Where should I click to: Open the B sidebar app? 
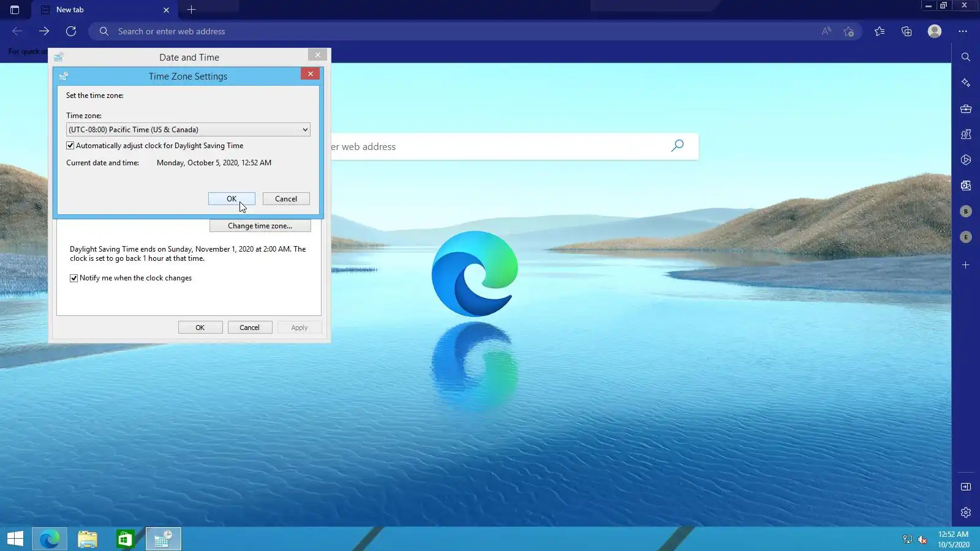966,211
